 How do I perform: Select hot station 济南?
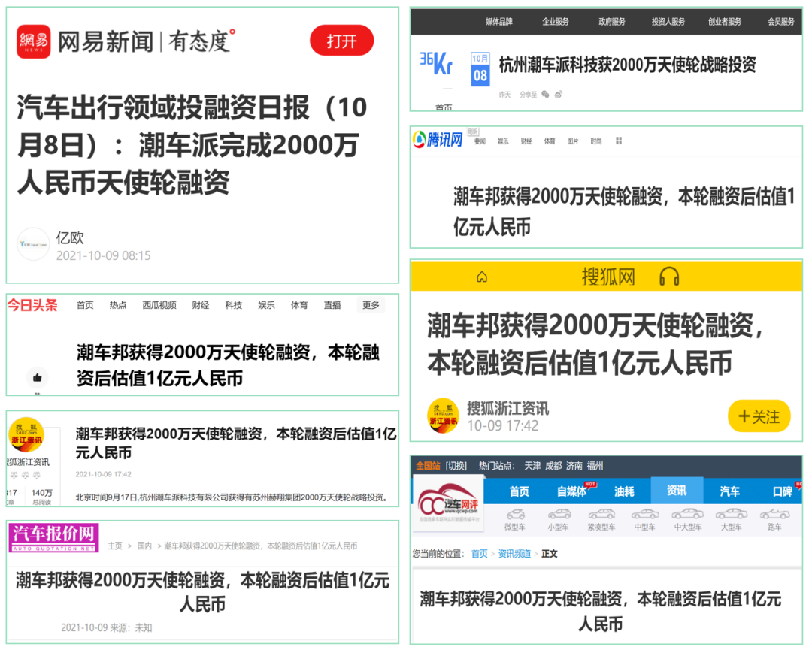tap(574, 466)
